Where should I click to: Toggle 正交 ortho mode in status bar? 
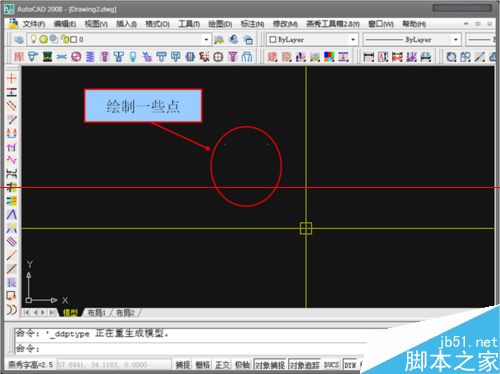222,365
